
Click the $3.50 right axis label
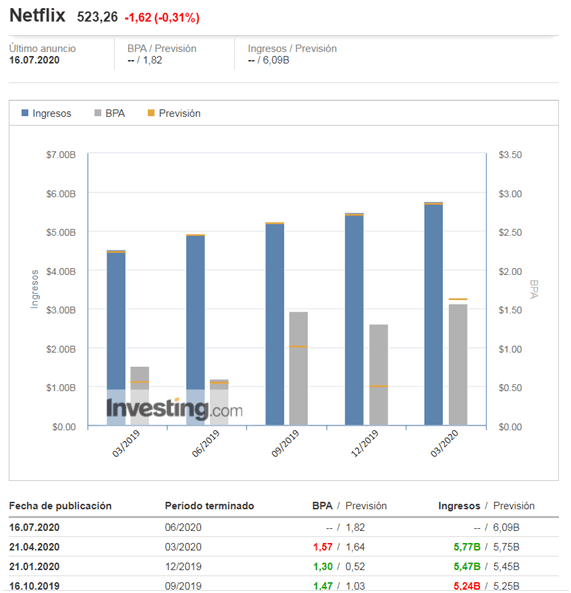(510, 155)
